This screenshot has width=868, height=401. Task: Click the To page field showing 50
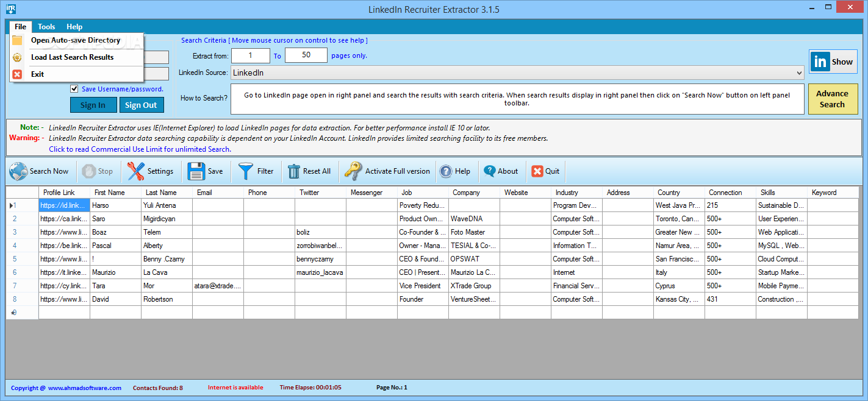pyautogui.click(x=306, y=55)
